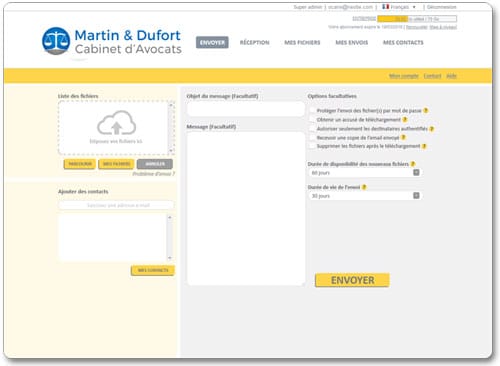Image resolution: width=500 pixels, height=366 pixels.
Task: Click the user email address at top
Action: 350,7
